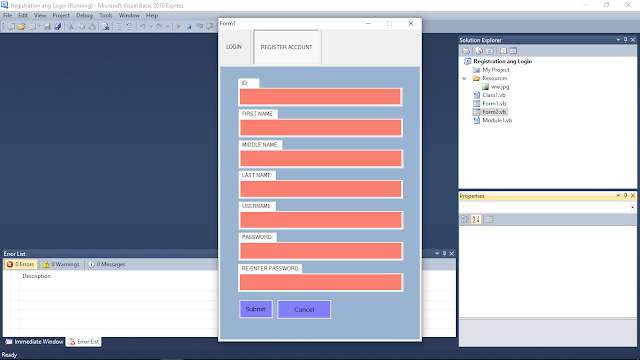Open the Help menu
Viewport: 640px width, 360px height.
(x=152, y=16)
